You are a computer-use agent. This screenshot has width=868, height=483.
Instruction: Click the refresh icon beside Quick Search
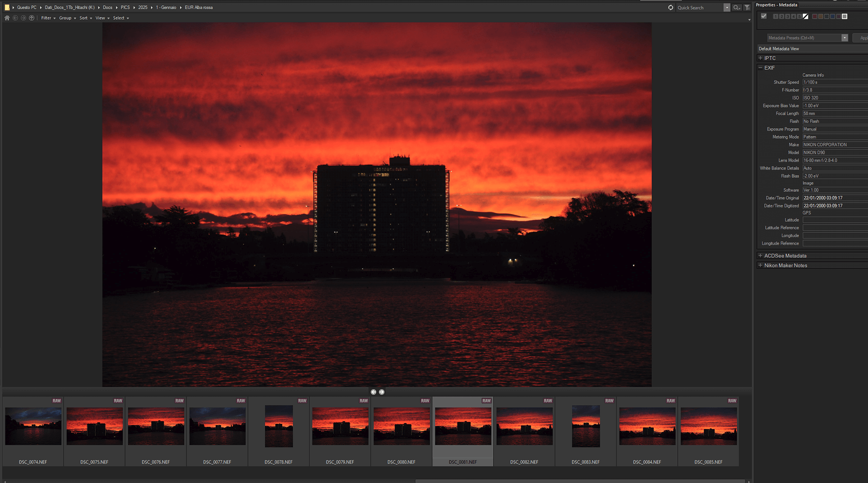670,8
